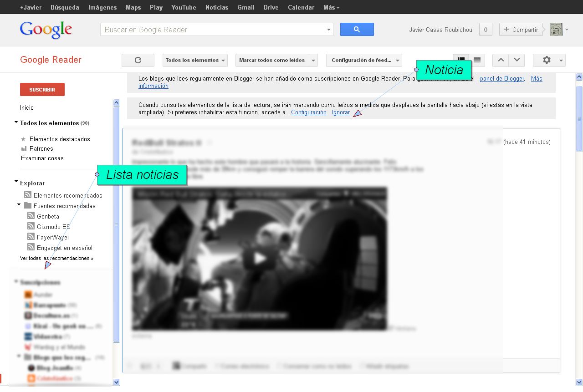Open Examinar cosas in the sidebar

(x=42, y=158)
